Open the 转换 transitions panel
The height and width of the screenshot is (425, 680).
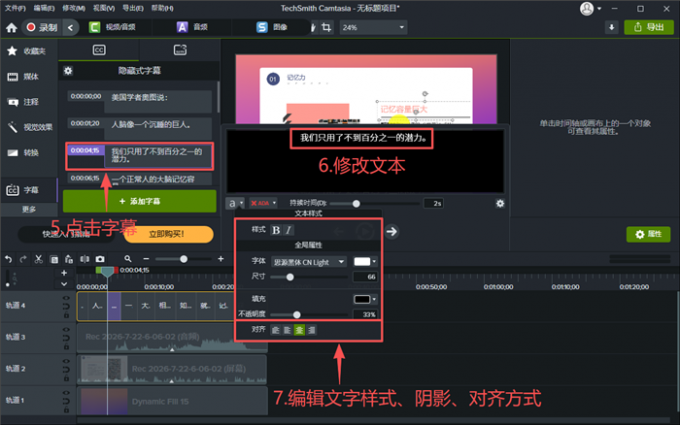pyautogui.click(x=24, y=153)
